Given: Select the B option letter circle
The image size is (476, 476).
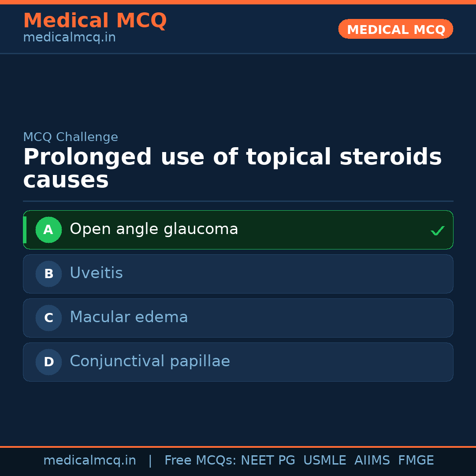Looking at the screenshot, I should [48, 274].
